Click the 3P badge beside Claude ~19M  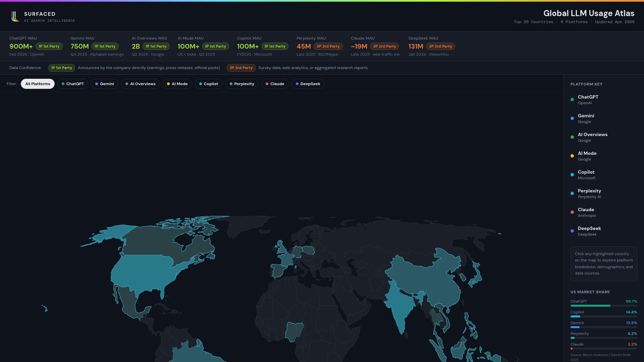pyautogui.click(x=385, y=46)
